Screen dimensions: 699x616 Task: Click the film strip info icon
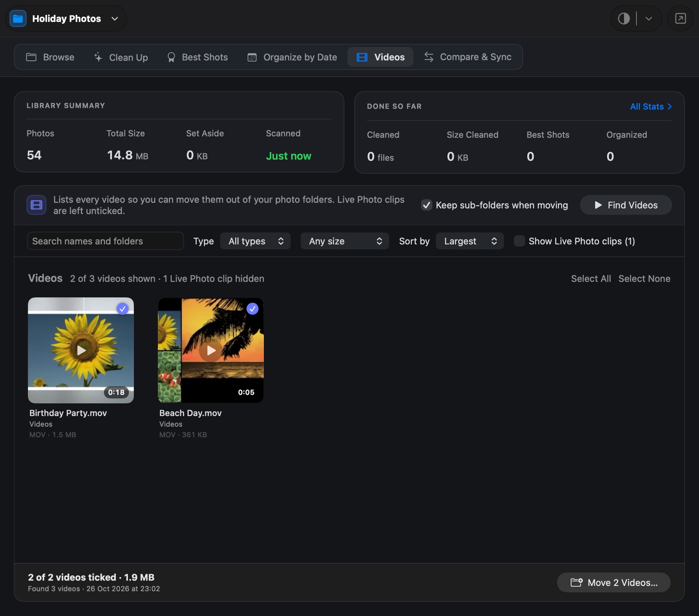(x=36, y=205)
